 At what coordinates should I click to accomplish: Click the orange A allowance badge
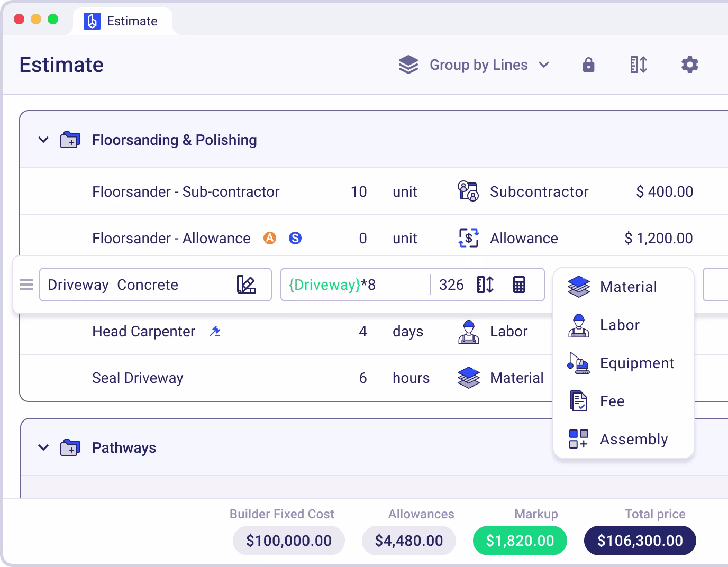pyautogui.click(x=270, y=238)
